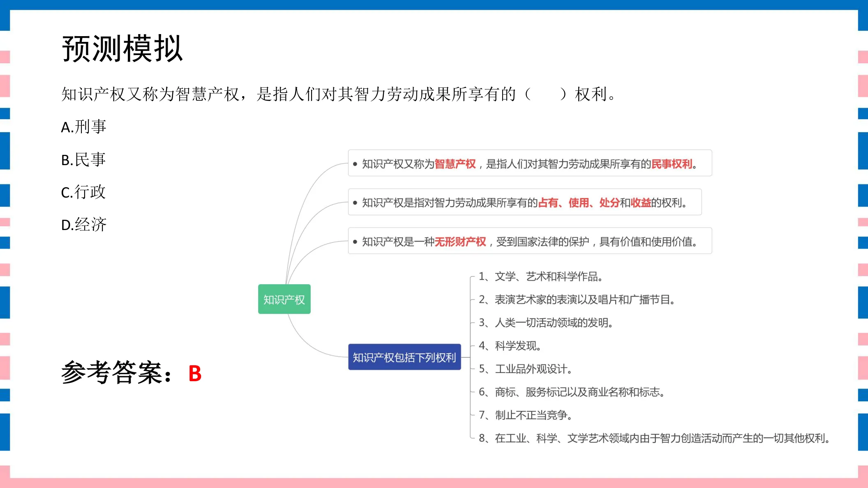
Task: Select answer option B.民事
Action: click(x=83, y=160)
